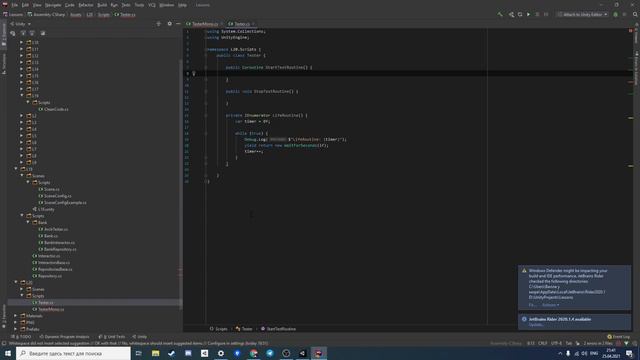Open the TODO tool window

tap(21, 337)
